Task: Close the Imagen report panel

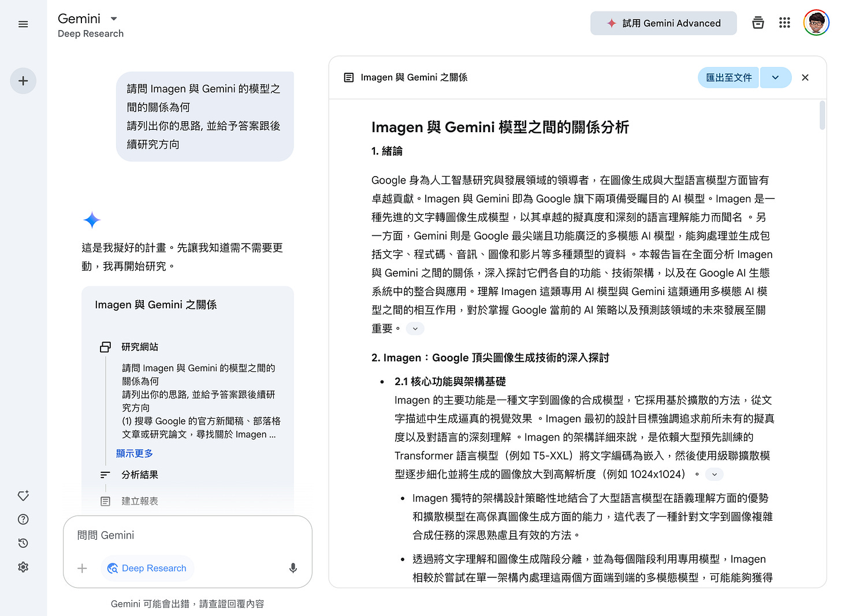Action: [805, 77]
